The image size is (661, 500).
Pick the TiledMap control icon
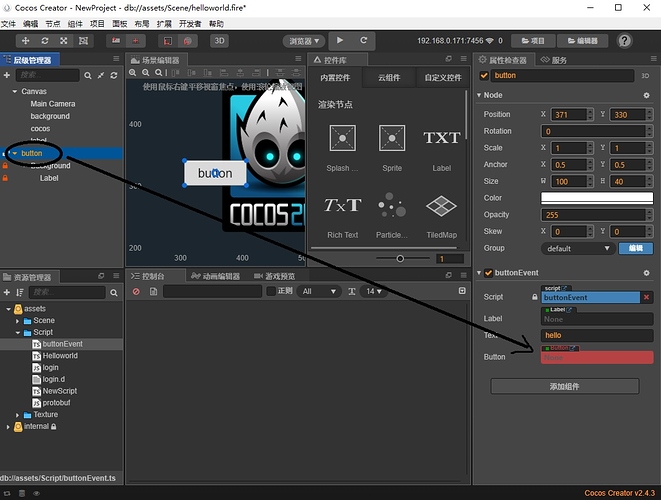pyautogui.click(x=441, y=205)
